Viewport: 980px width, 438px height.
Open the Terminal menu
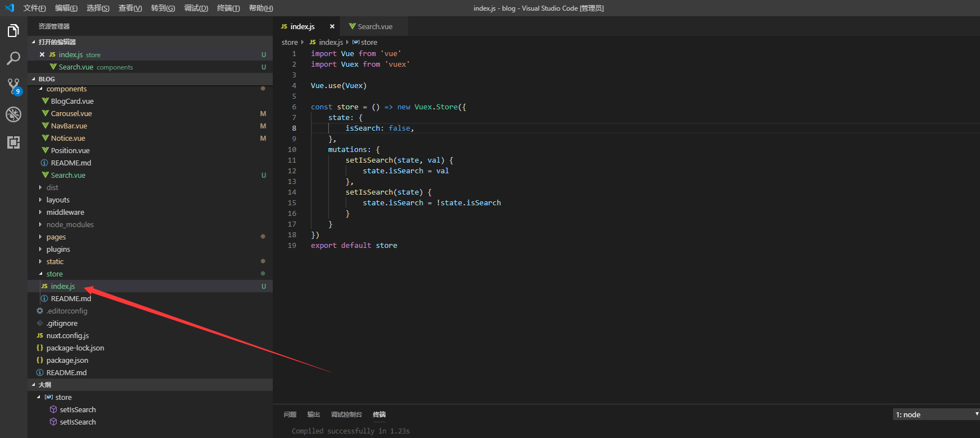(228, 8)
